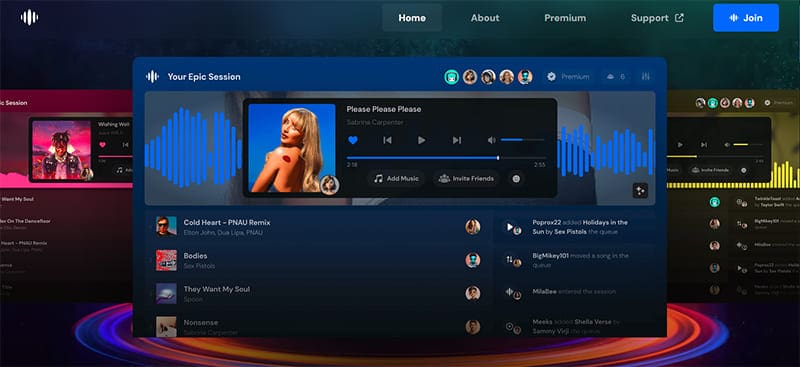Click the previous track icon in the pink window
Image resolution: width=800 pixels, height=367 pixels.
click(126, 145)
